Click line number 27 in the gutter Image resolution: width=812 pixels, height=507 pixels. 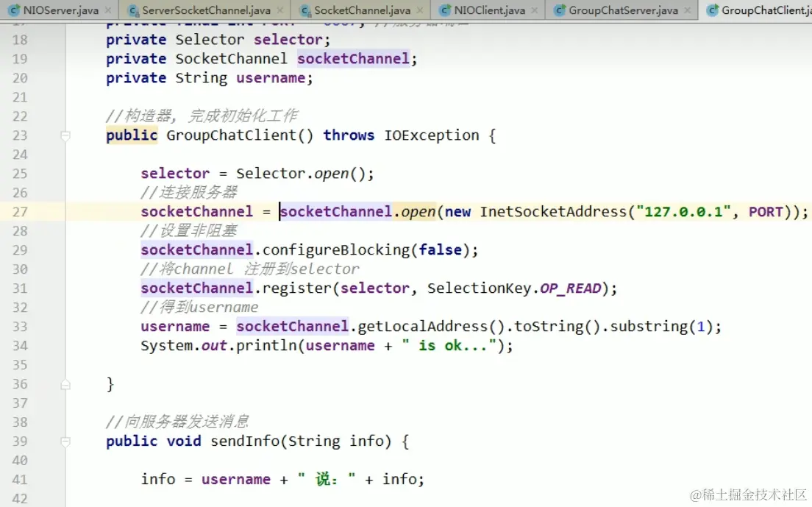tap(20, 212)
